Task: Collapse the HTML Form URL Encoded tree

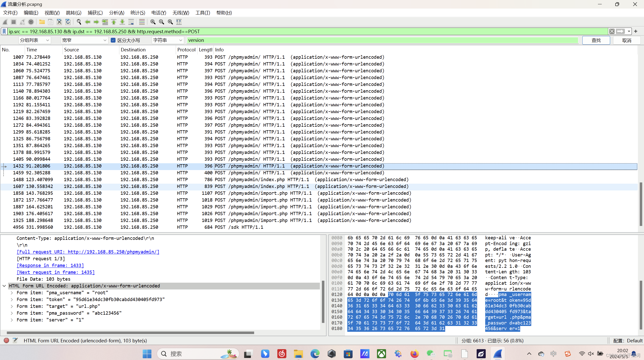Action: [x=4, y=286]
